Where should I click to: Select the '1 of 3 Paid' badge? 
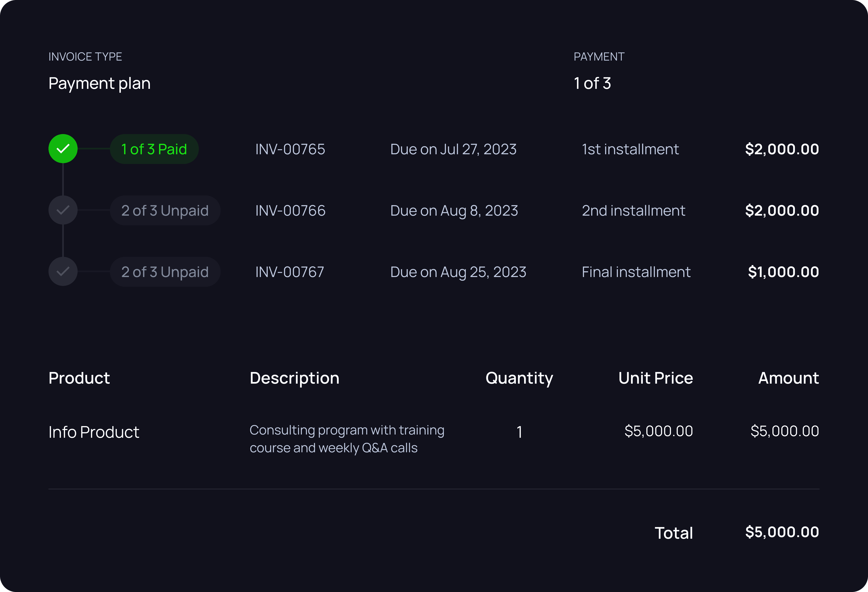pyautogui.click(x=154, y=149)
